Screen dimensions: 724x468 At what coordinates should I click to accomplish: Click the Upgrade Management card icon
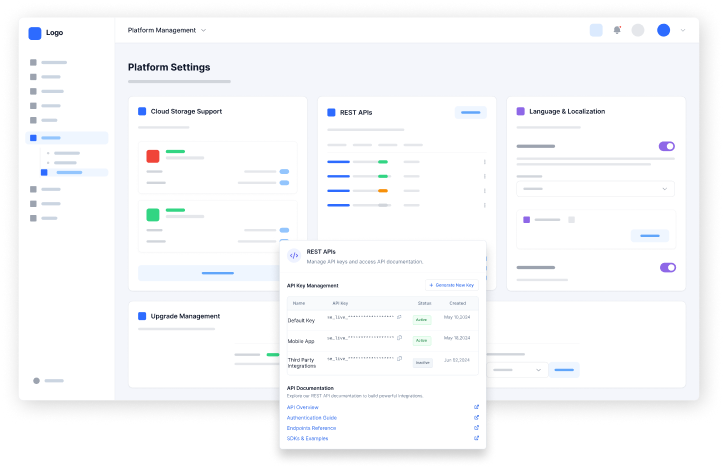pos(142,316)
